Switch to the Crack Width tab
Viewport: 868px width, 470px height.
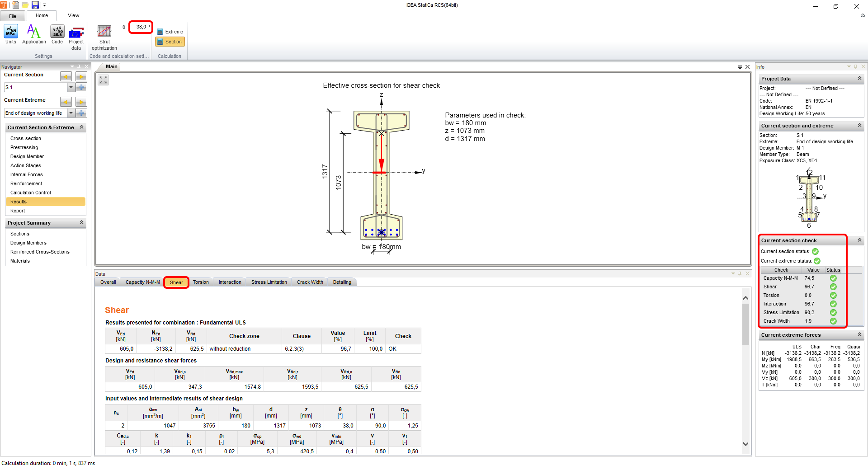(310, 282)
